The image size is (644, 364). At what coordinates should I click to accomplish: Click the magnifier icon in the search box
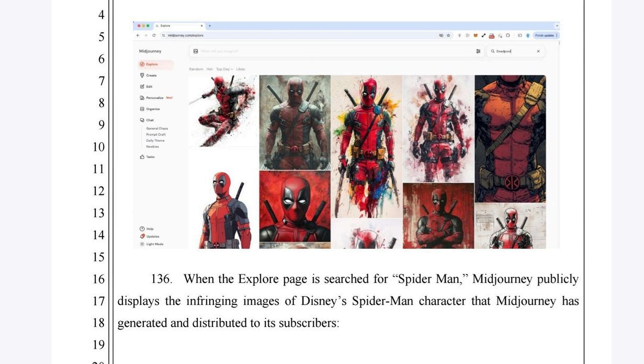point(493,51)
